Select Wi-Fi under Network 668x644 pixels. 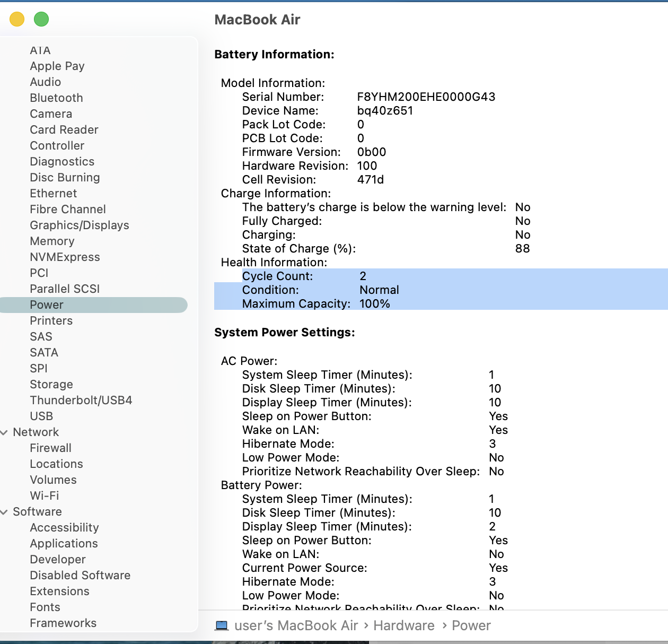coord(45,496)
